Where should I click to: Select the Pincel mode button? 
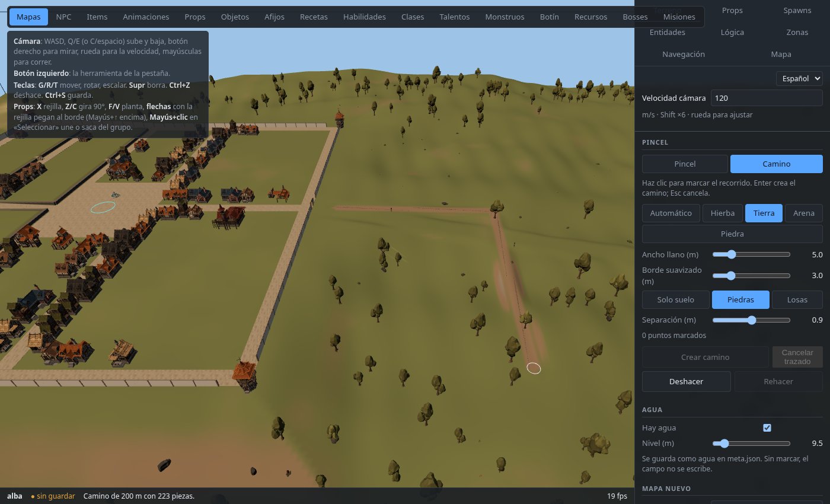[685, 164]
